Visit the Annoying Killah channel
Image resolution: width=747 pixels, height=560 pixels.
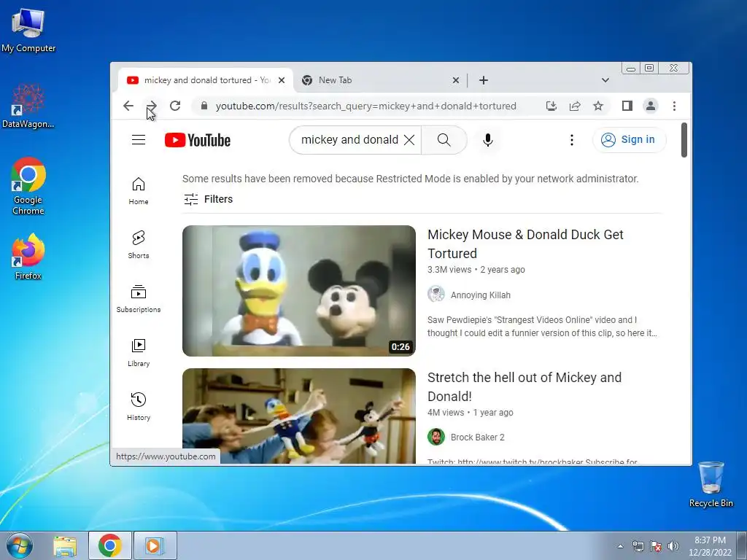(x=480, y=295)
